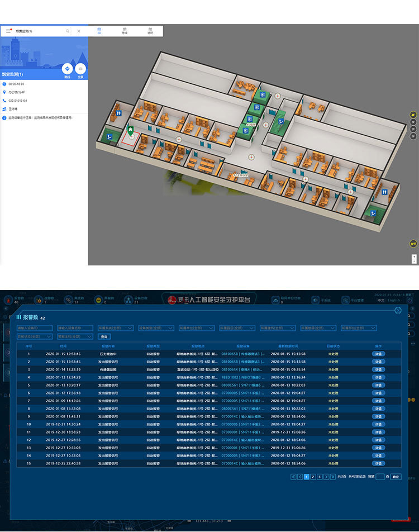Click the staircase icon at the bottom-right of the floor plan
The width and height of the screenshot is (419, 532).
tap(373, 213)
